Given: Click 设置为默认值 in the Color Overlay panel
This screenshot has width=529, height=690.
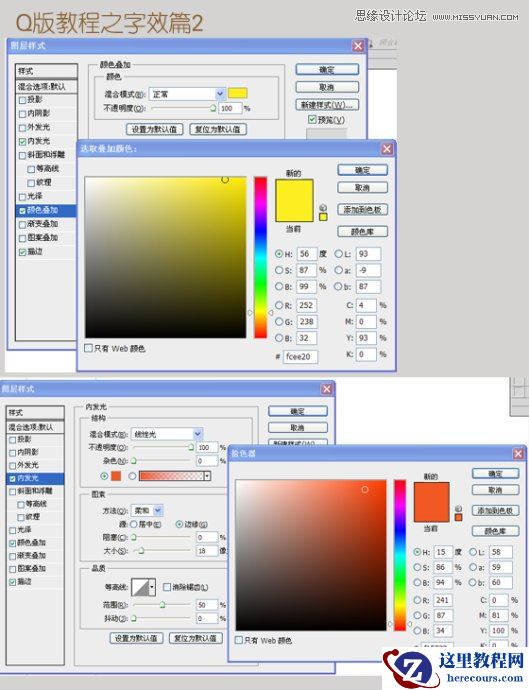Looking at the screenshot, I should (x=154, y=129).
